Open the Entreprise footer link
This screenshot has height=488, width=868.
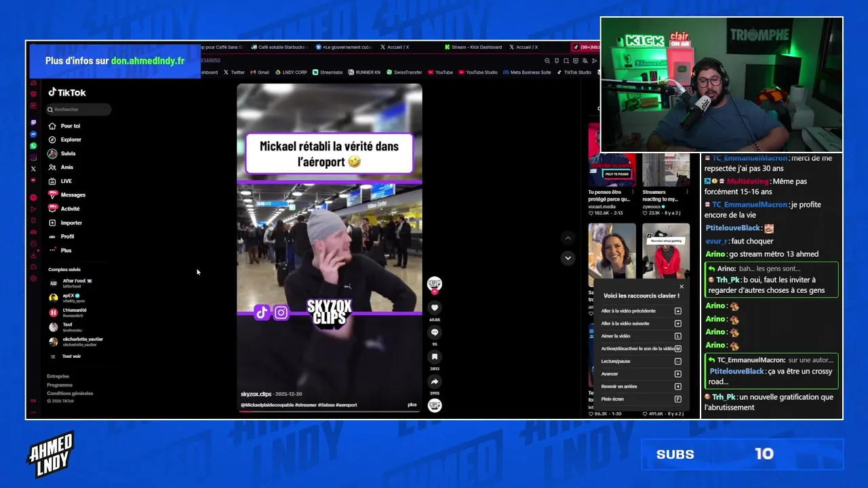click(58, 376)
